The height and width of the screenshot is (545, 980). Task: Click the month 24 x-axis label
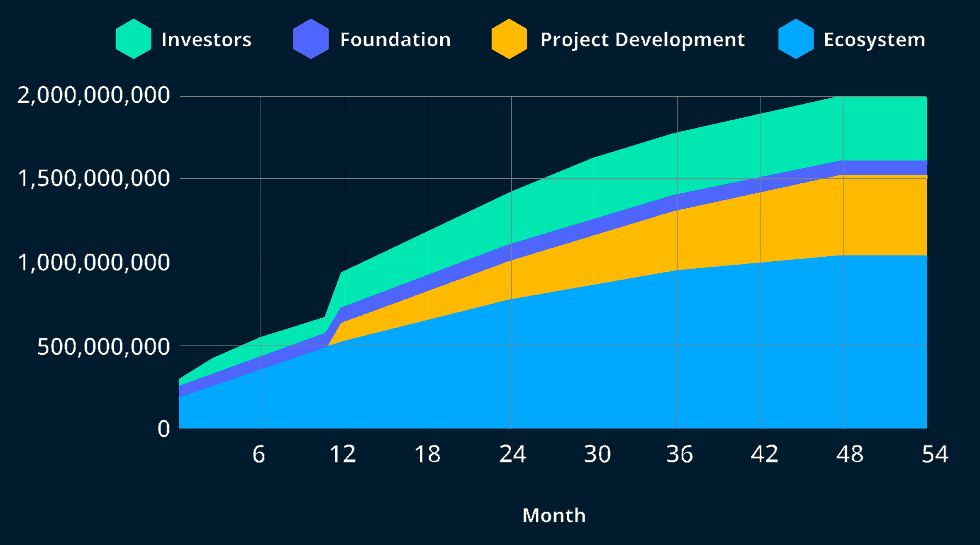coord(512,454)
